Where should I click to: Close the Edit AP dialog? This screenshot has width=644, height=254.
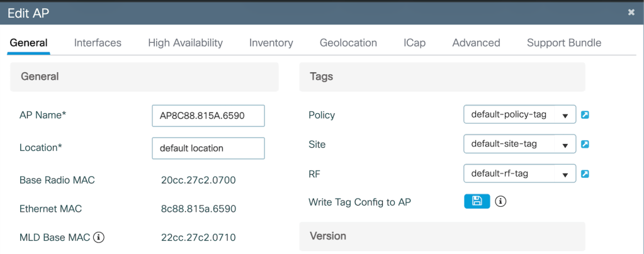pyautogui.click(x=631, y=12)
